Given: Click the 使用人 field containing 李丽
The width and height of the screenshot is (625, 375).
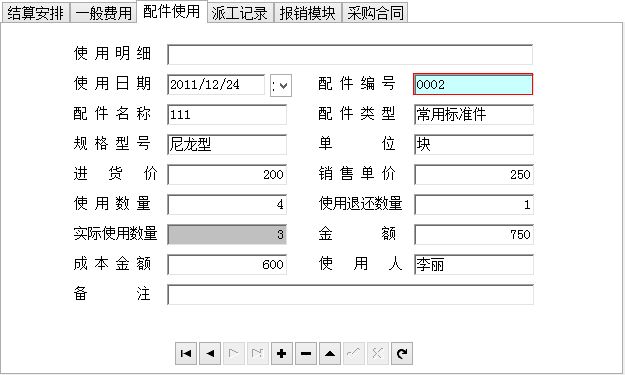Looking at the screenshot, I should coord(474,265).
